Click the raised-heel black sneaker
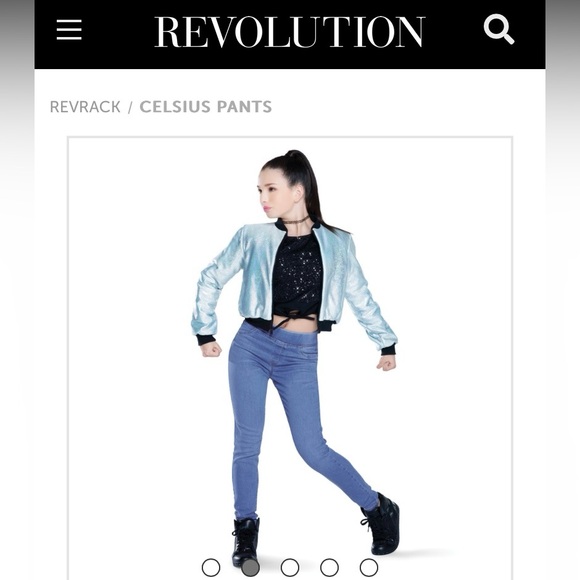580x580 pixels. coord(382,525)
